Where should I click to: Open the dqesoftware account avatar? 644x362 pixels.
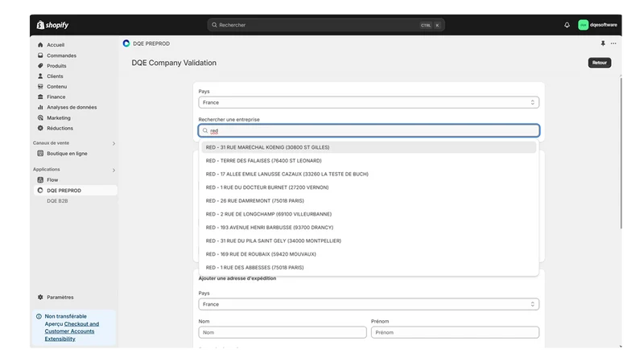pyautogui.click(x=583, y=25)
